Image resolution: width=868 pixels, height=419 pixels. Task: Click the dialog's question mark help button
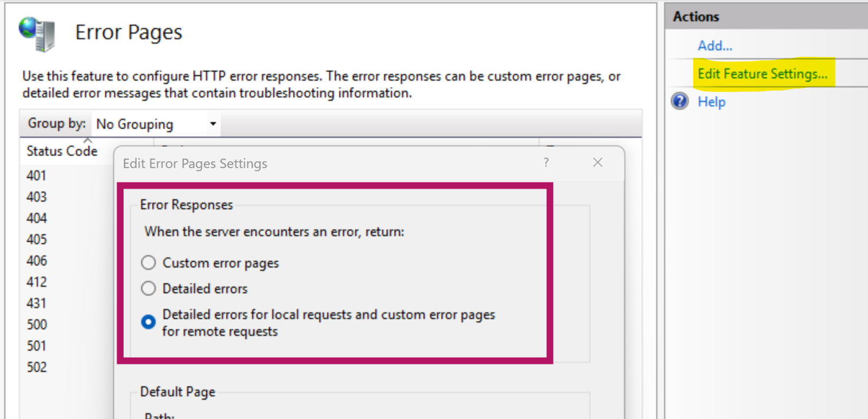(x=546, y=162)
